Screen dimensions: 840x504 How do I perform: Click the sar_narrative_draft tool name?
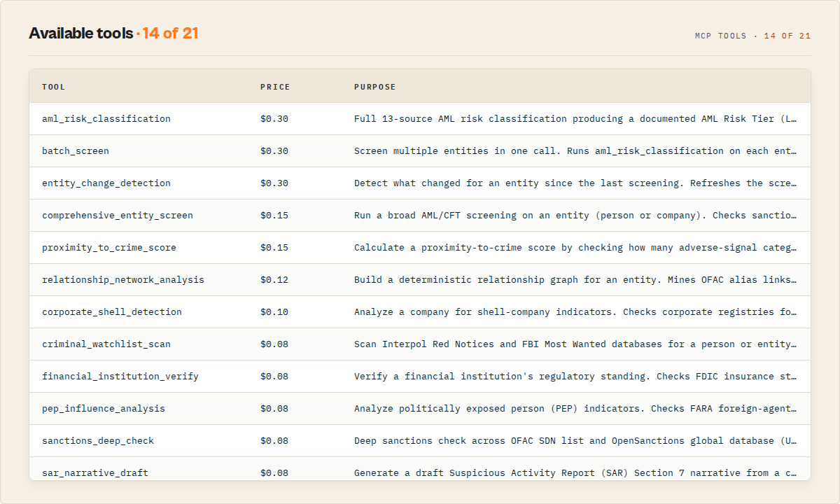click(95, 472)
